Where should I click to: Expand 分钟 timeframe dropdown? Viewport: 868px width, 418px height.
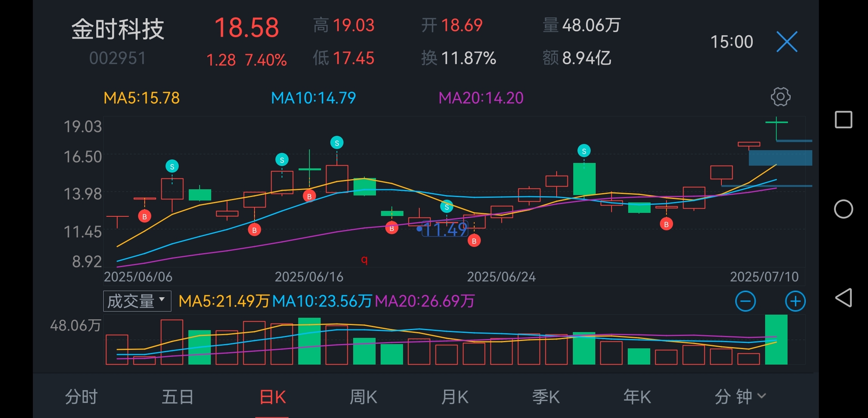click(x=740, y=397)
